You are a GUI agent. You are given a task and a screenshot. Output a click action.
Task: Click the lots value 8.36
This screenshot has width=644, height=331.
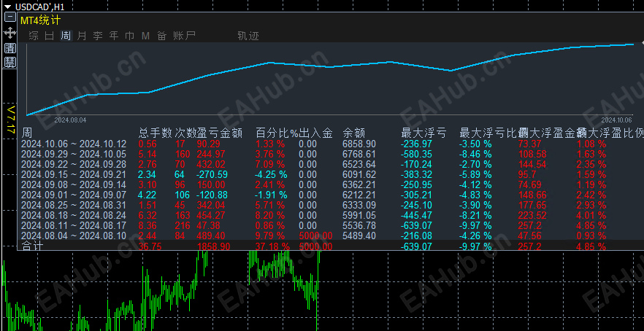point(147,225)
